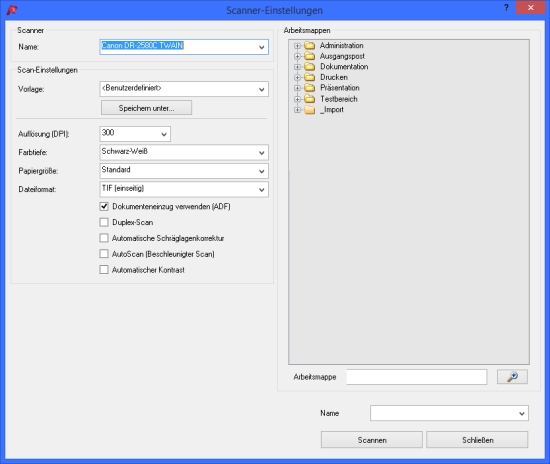This screenshot has height=464, width=550.
Task: Click the Drucken folder icon
Action: click(x=309, y=77)
